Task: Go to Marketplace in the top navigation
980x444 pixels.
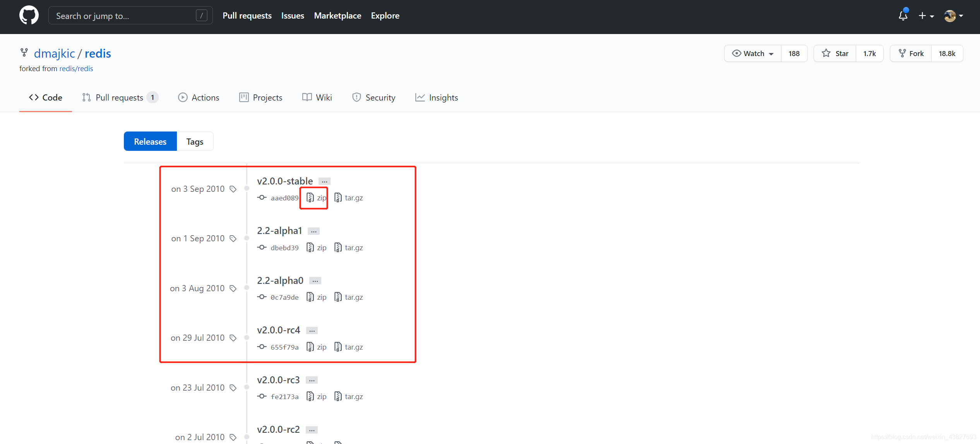Action: tap(338, 15)
